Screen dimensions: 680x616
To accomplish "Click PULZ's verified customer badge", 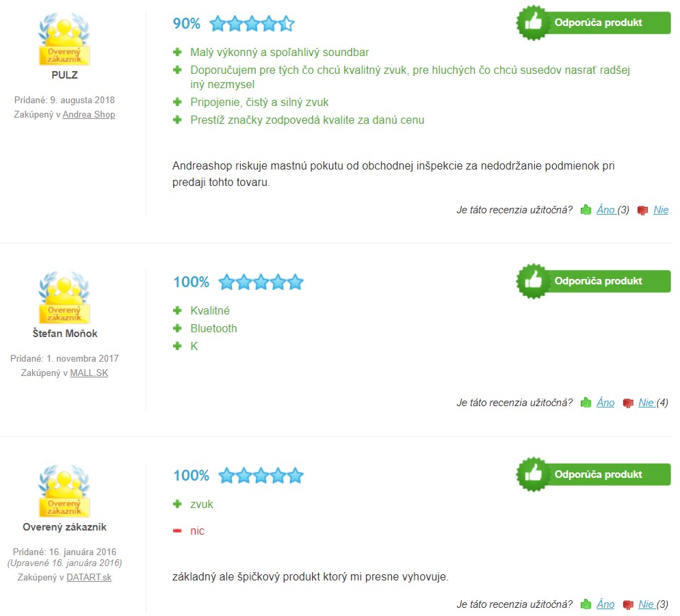I will (x=64, y=40).
